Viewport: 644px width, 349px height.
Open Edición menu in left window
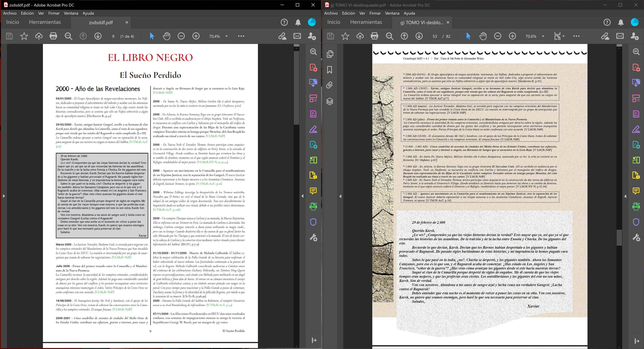pos(27,13)
